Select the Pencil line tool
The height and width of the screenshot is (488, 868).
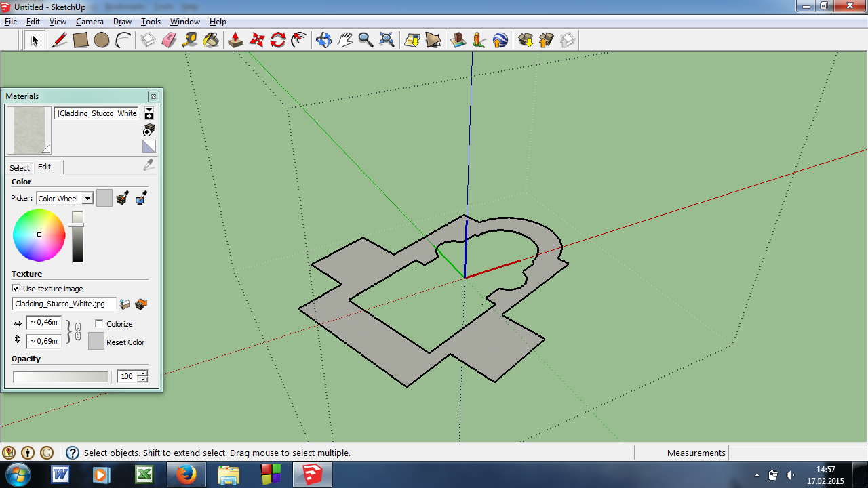[x=60, y=40]
